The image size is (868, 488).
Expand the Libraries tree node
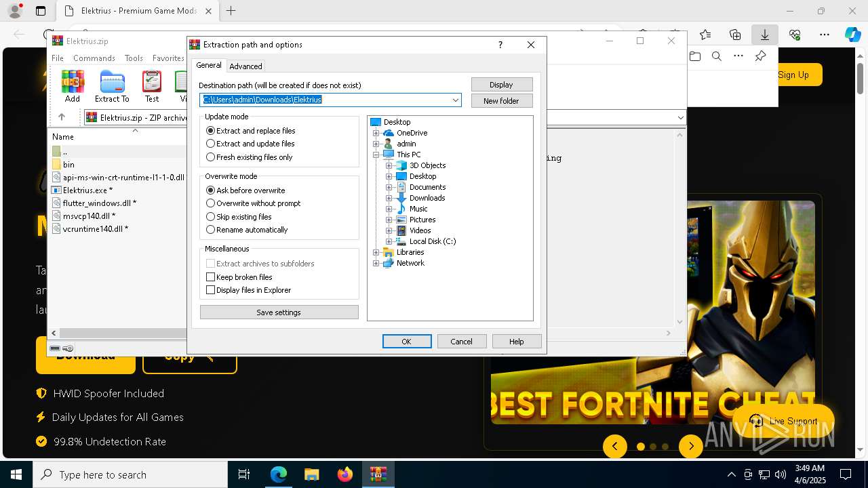(x=376, y=252)
